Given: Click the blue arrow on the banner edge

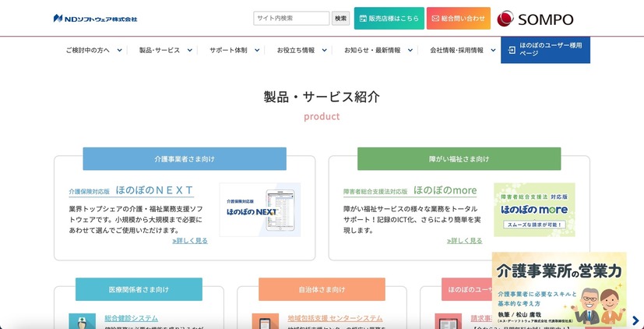Looking at the screenshot, I should [x=635, y=320].
